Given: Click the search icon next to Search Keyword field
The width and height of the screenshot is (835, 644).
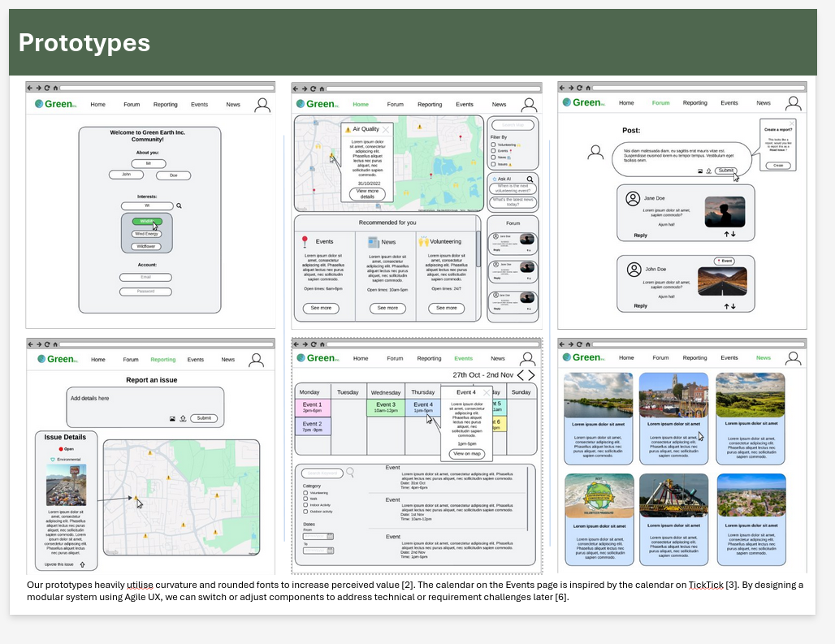Looking at the screenshot, I should (350, 472).
